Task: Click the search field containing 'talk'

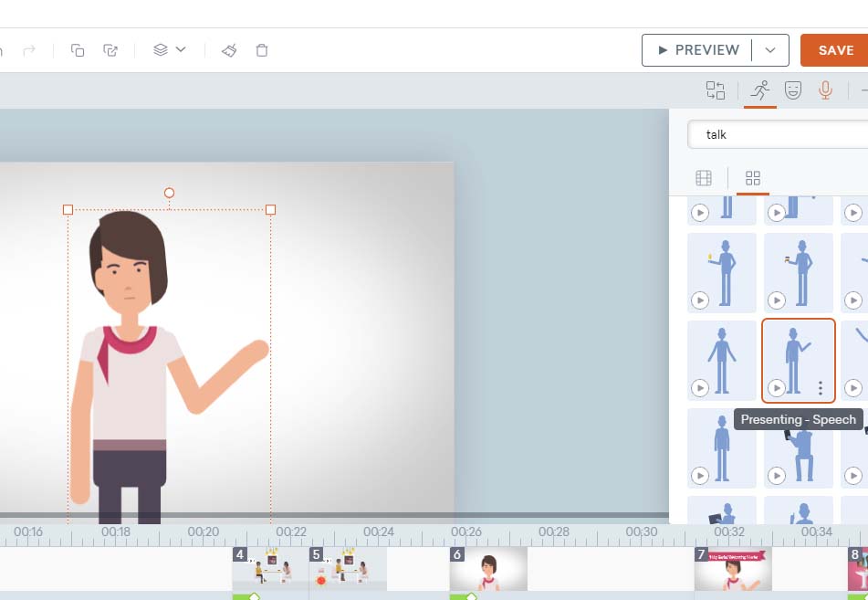Action: point(778,134)
